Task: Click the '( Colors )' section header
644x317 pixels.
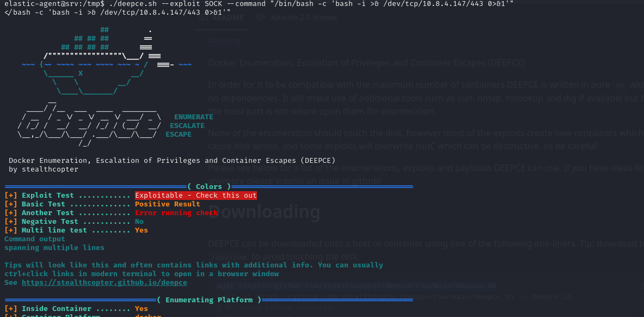Action: pyautogui.click(x=209, y=187)
